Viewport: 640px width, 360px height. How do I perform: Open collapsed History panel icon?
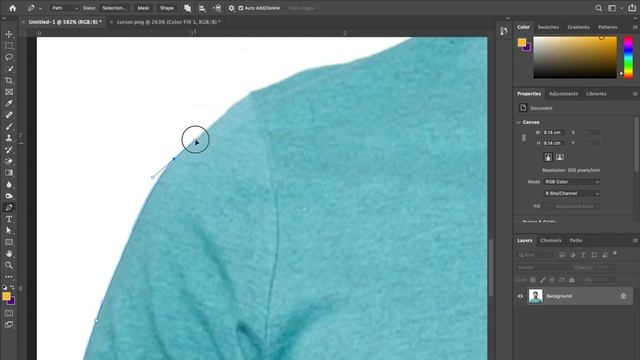tap(504, 31)
